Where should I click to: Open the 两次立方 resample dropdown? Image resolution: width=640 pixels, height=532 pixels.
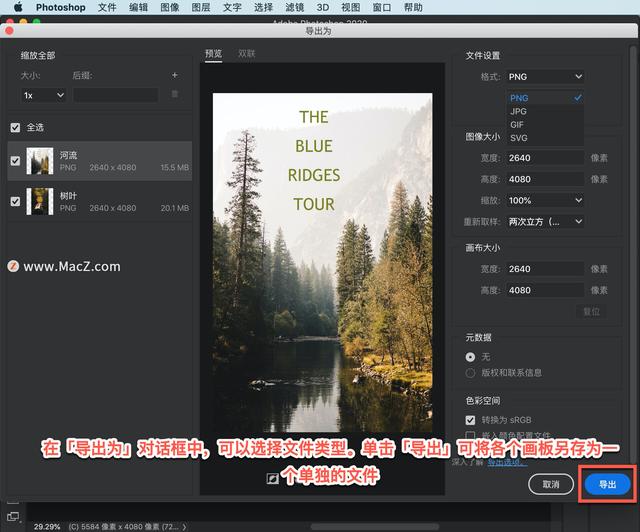(x=545, y=221)
